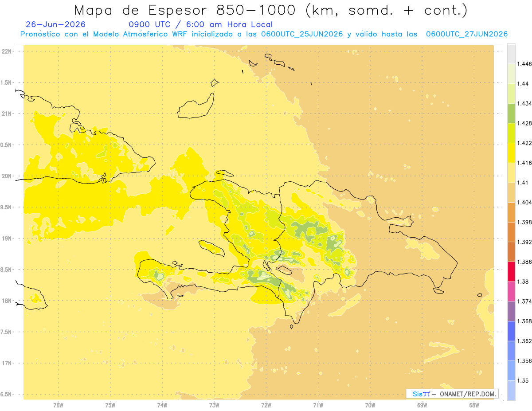The height and width of the screenshot is (411, 532).
Task: Click the "72W" longitude label
Action: (266, 405)
